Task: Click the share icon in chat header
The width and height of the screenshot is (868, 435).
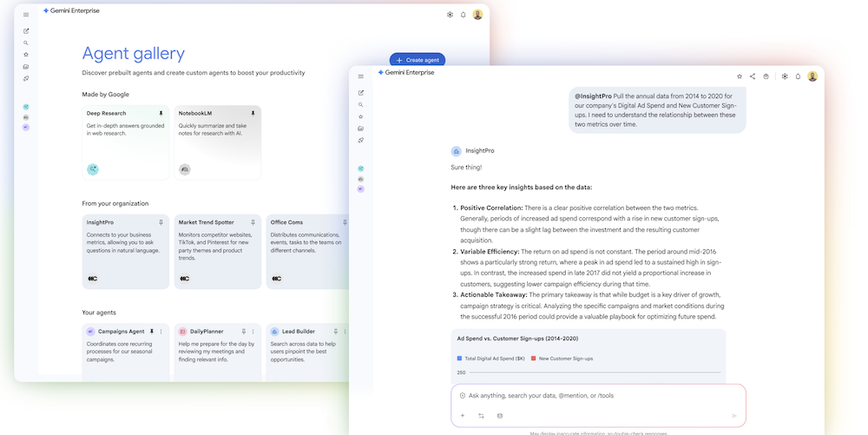Action: 753,76
